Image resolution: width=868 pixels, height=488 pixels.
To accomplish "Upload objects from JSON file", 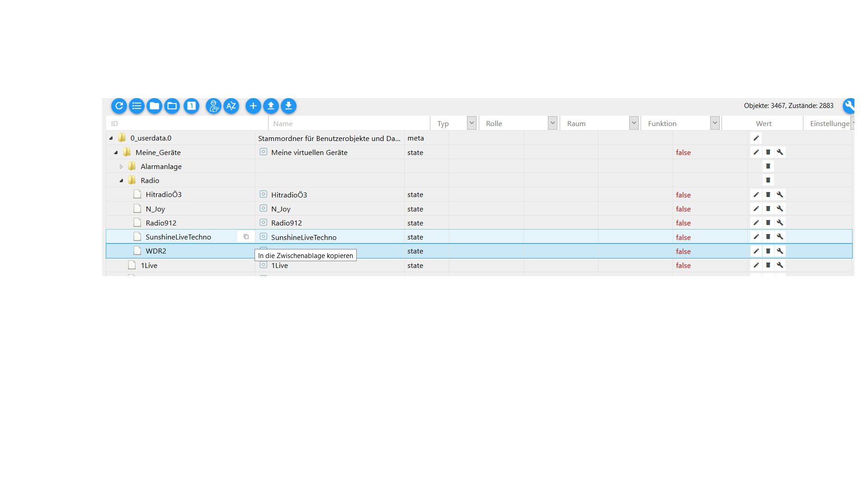I will 271,106.
